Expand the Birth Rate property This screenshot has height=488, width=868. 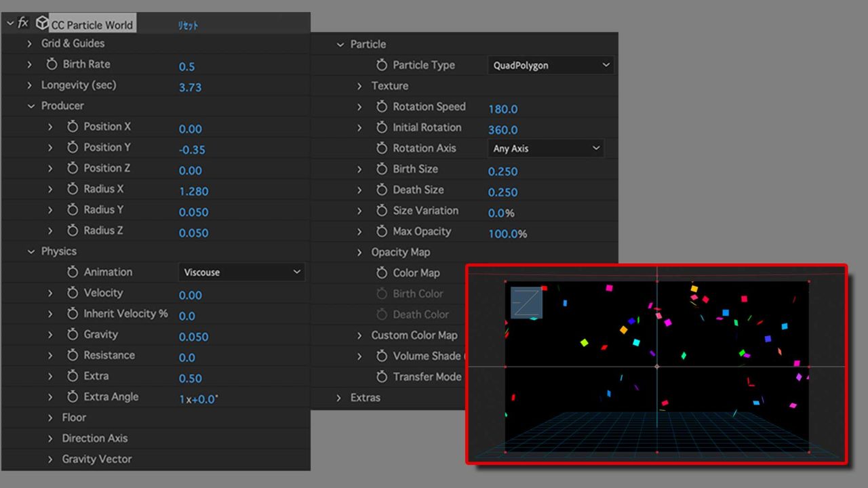(x=29, y=64)
